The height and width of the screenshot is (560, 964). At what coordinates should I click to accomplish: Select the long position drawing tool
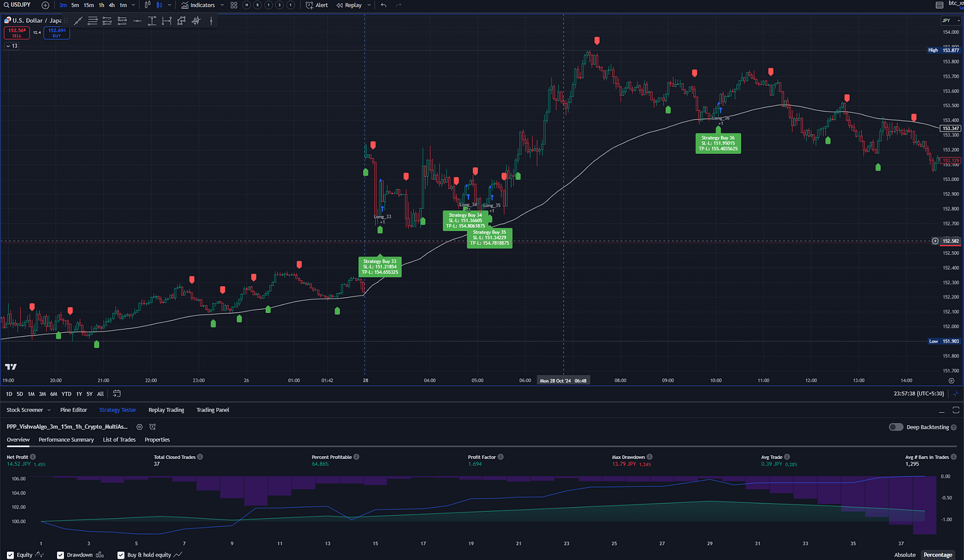pyautogui.click(x=107, y=21)
